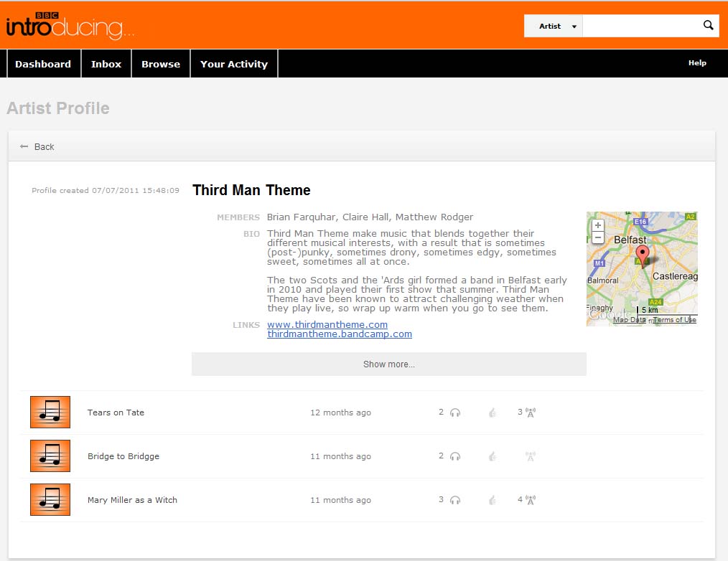Zoom out on the Belfast map
Viewport: 728px width, 561px height.
tap(598, 237)
